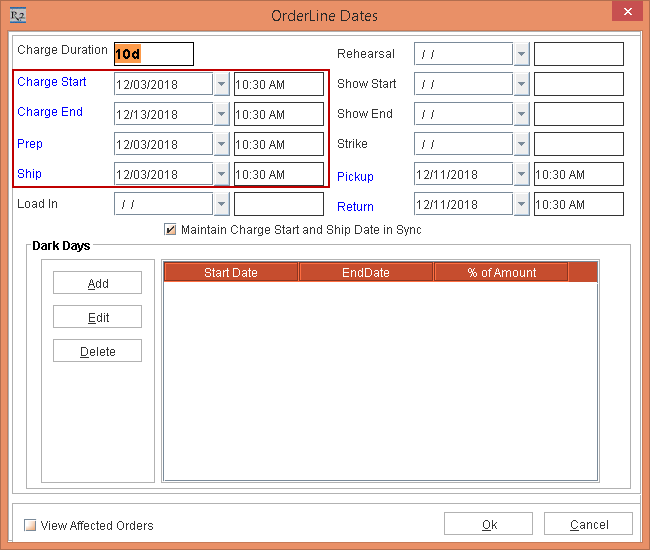650x550 pixels.
Task: Close the OrderLine Dates dialog
Action: tap(624, 14)
